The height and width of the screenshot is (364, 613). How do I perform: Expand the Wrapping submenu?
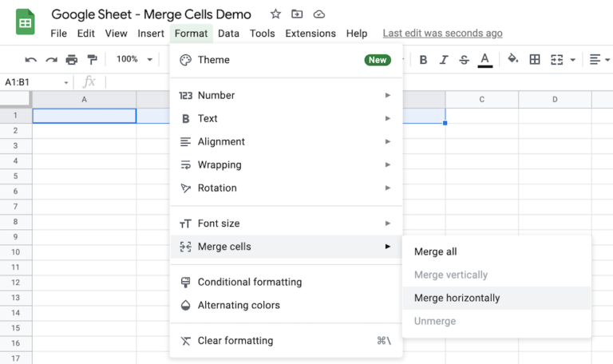point(287,164)
